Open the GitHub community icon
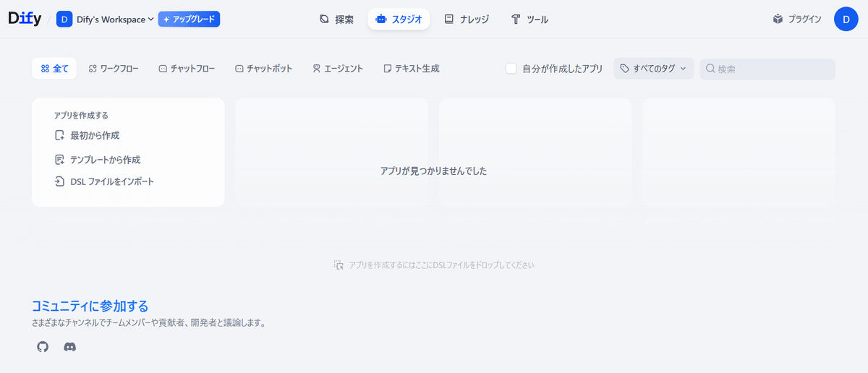 (43, 347)
